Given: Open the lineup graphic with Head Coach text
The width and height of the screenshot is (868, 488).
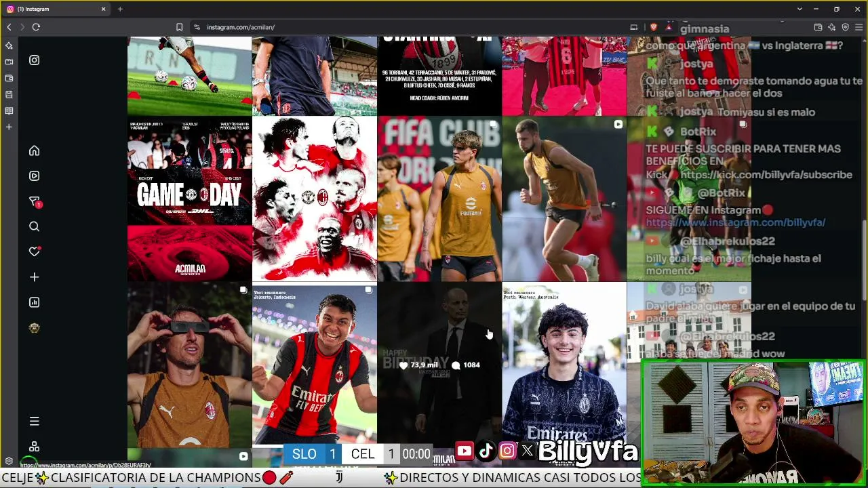Looking at the screenshot, I should coord(439,76).
